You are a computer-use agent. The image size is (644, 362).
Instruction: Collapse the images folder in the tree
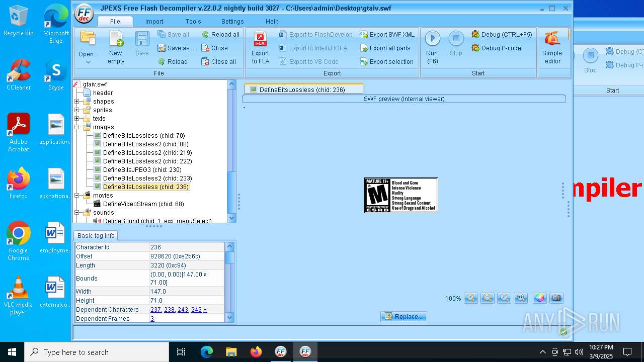point(77,127)
